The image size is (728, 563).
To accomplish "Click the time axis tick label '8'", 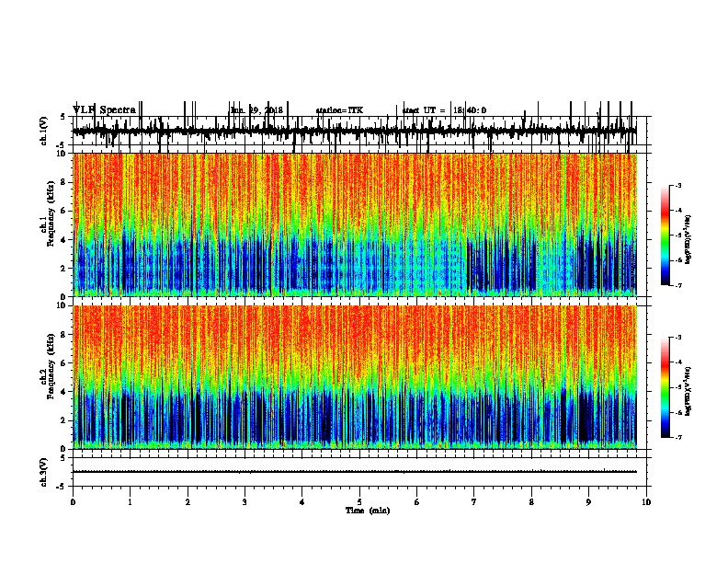I will click(x=531, y=502).
